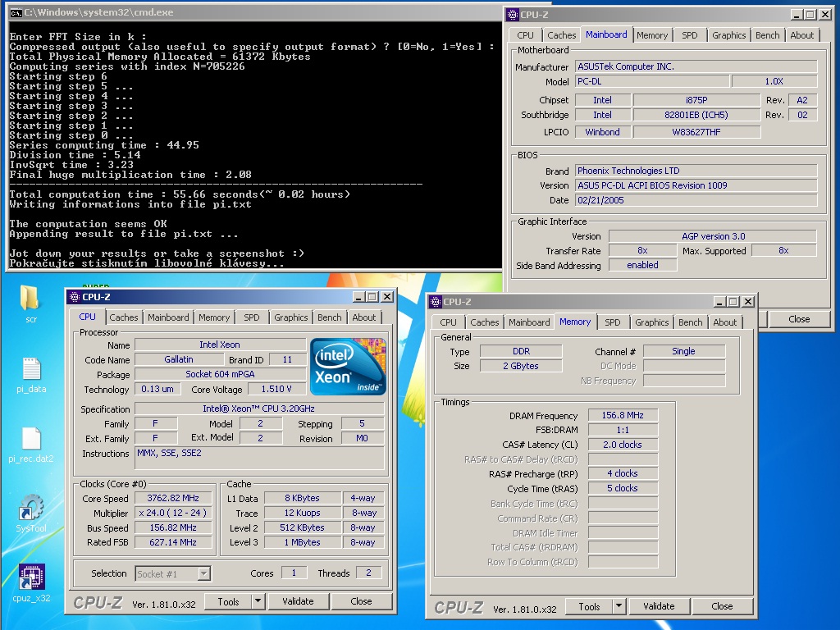840x630 pixels.
Task: Click Validate button in Memory window
Action: click(x=659, y=606)
